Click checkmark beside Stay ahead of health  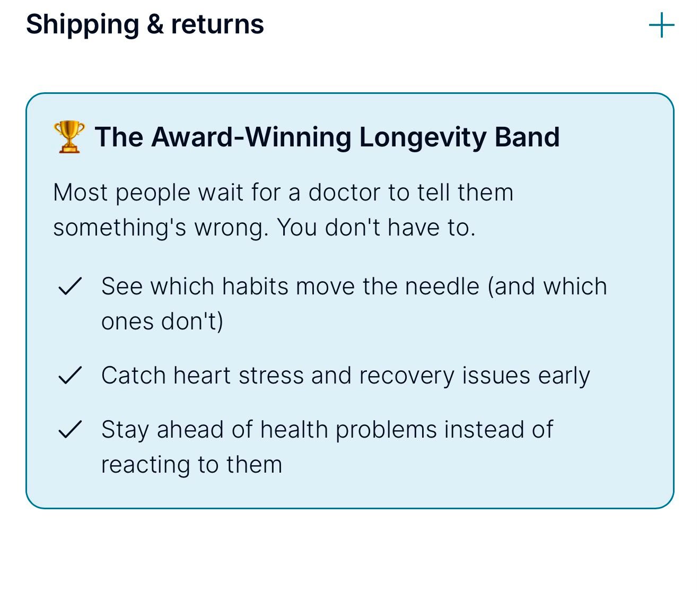(x=69, y=430)
